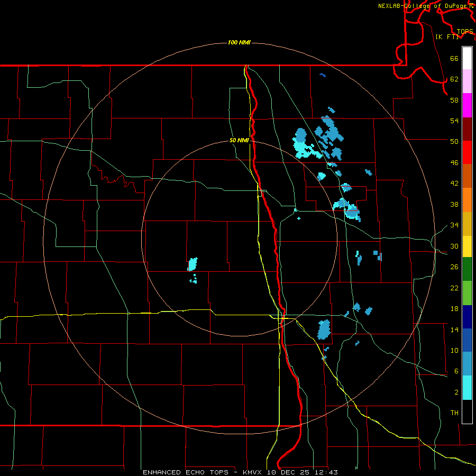Click the 2 legend value
Viewport: 476px width, 476px height.
(x=456, y=392)
